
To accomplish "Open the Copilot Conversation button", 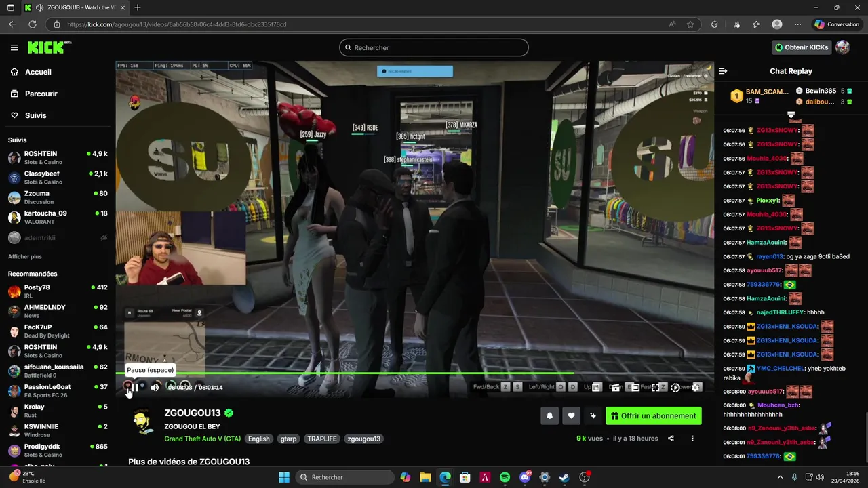I will [837, 24].
